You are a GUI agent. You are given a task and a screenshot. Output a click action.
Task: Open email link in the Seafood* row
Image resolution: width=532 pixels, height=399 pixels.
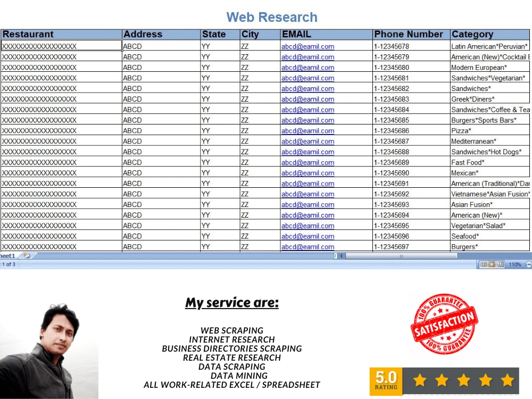(x=307, y=236)
